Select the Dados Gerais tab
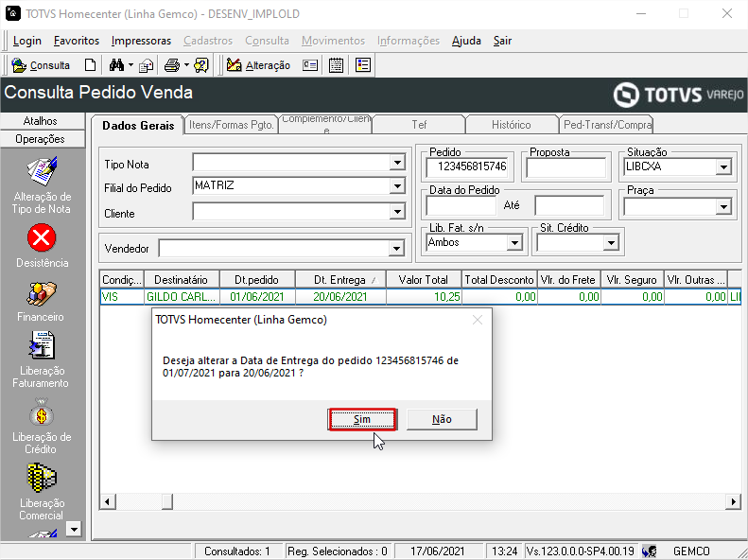The width and height of the screenshot is (748, 560). point(138,126)
